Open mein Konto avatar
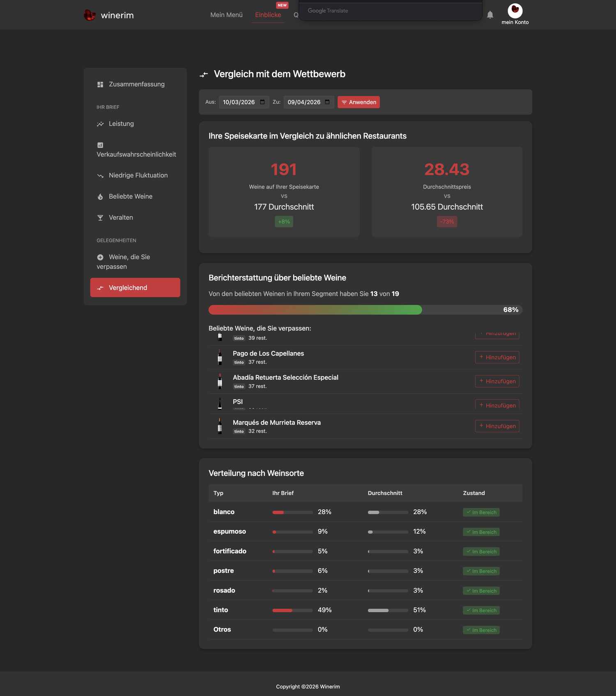 click(515, 11)
